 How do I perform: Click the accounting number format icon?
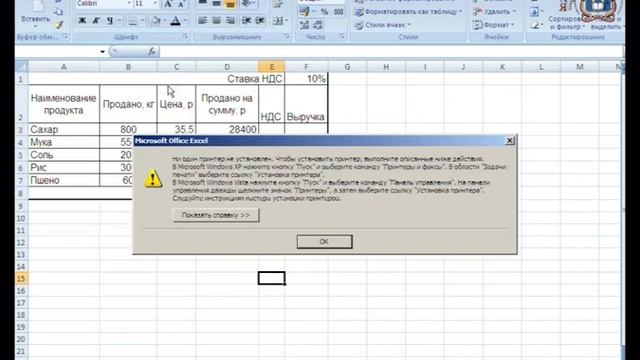[304, 12]
